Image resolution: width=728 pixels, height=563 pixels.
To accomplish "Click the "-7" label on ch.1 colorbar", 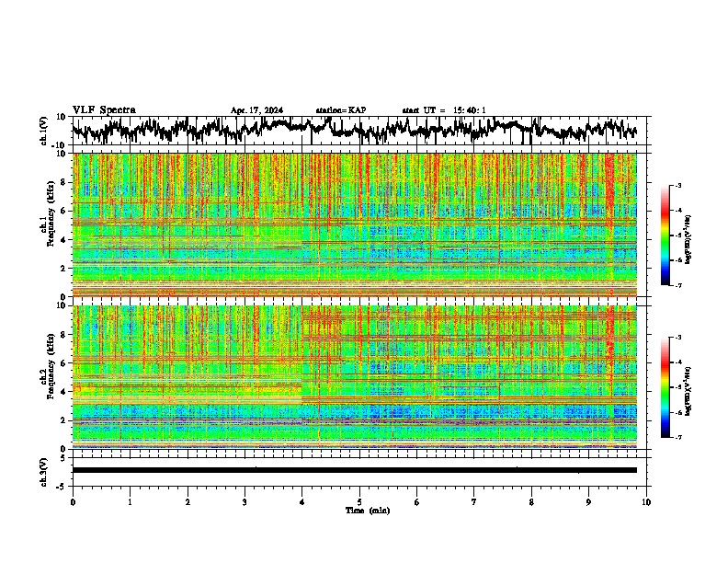I will click(x=678, y=285).
